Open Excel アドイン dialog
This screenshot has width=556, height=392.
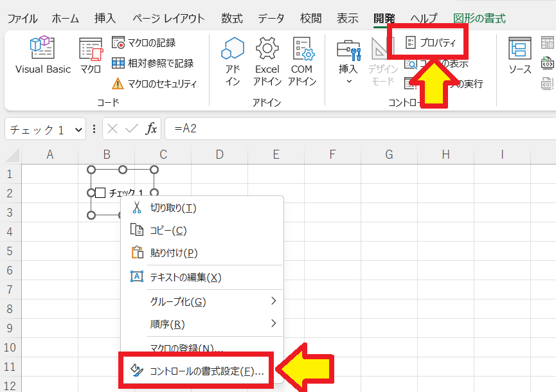[x=267, y=61]
